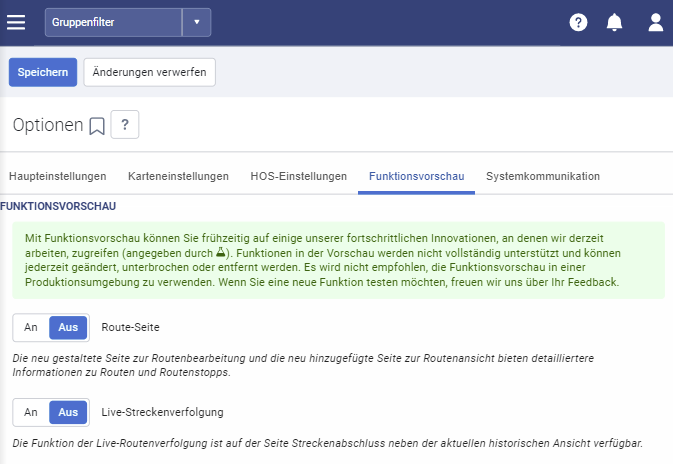Set Route-Seite to Aus
This screenshot has height=464, width=673.
point(68,328)
